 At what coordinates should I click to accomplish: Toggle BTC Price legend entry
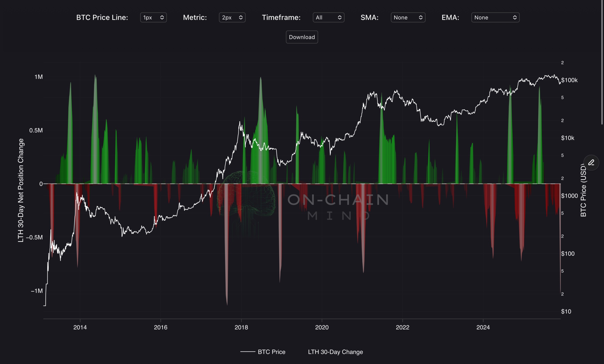pos(271,352)
